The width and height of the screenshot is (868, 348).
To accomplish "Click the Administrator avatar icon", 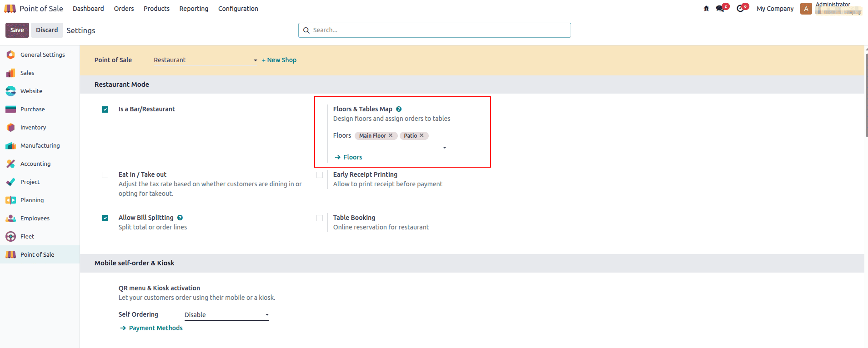I will (x=806, y=9).
